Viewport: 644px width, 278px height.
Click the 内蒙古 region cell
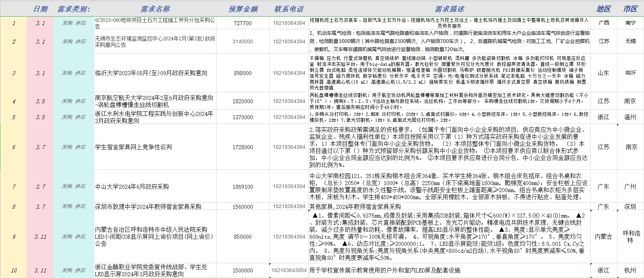tap(603, 237)
